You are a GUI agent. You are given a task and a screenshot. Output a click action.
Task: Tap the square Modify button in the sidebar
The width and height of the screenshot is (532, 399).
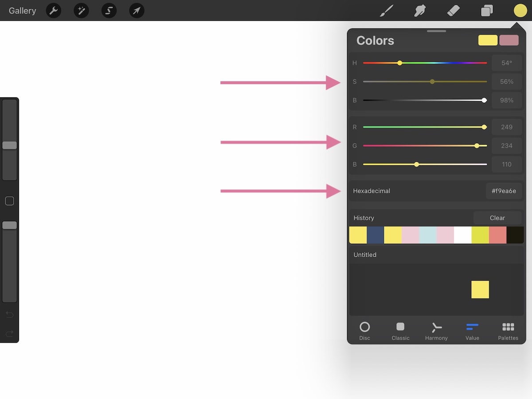point(9,201)
